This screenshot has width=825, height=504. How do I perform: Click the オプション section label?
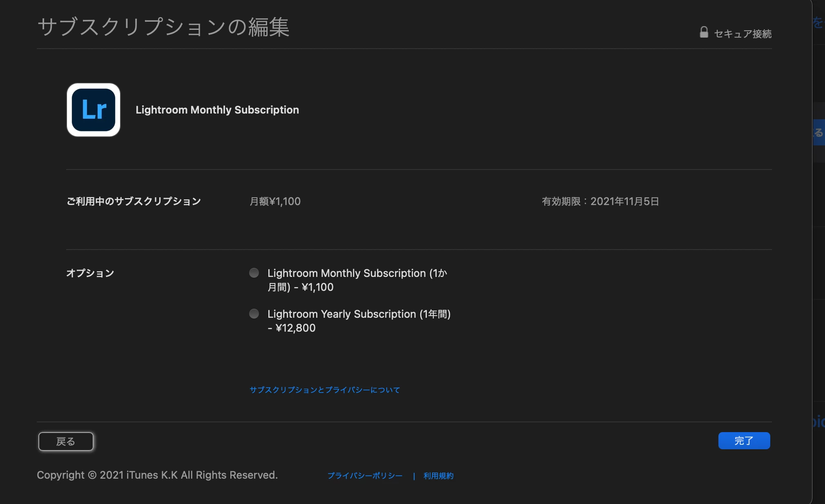pos(90,273)
